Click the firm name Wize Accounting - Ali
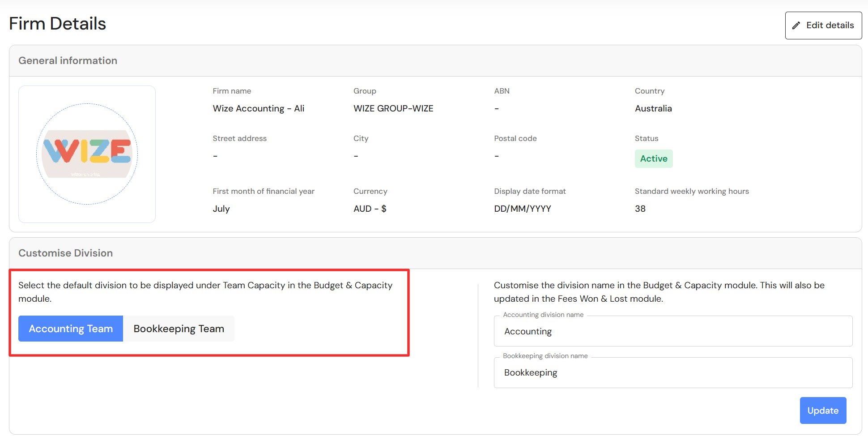This screenshot has width=868, height=436. coord(258,108)
